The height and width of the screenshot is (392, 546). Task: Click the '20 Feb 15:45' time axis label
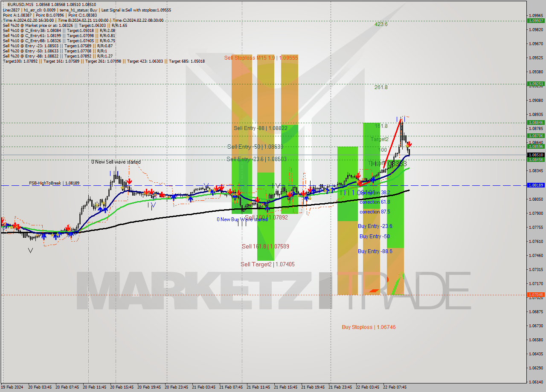click(121, 387)
